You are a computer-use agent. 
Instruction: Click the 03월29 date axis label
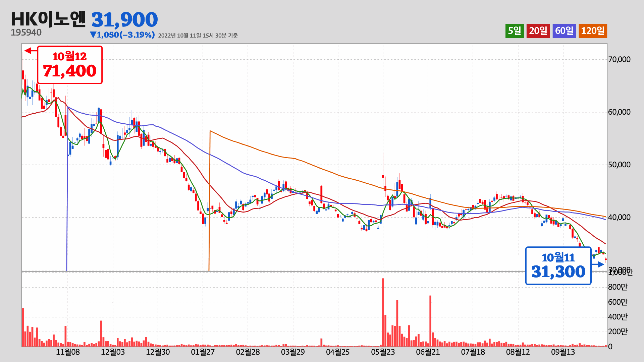coord(293,352)
